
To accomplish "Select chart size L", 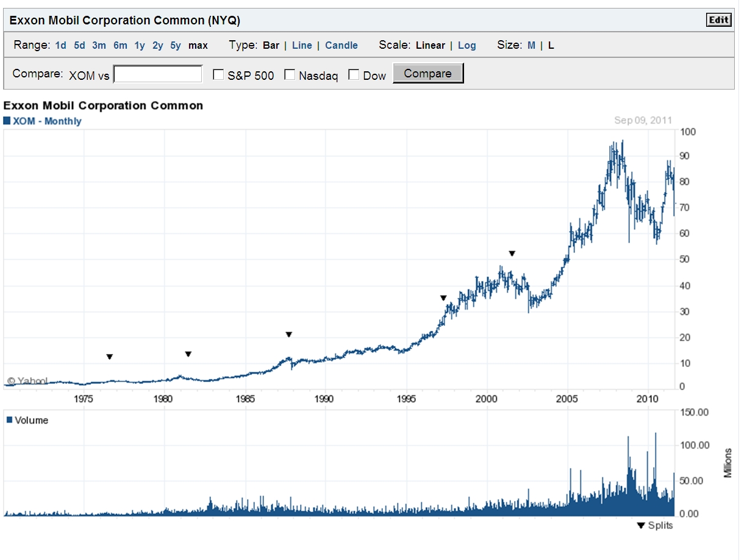I will [551, 45].
